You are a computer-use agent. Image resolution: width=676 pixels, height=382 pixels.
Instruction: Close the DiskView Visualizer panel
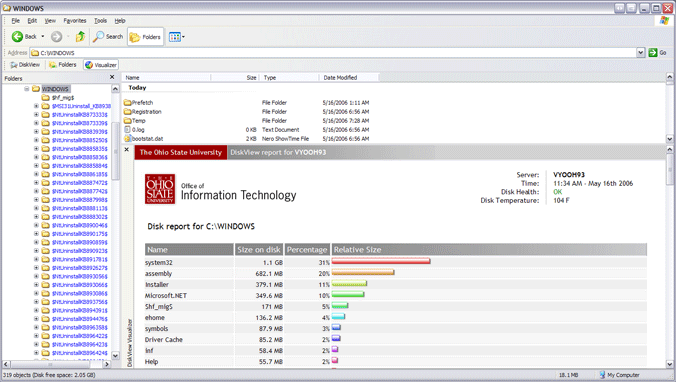coord(127,150)
